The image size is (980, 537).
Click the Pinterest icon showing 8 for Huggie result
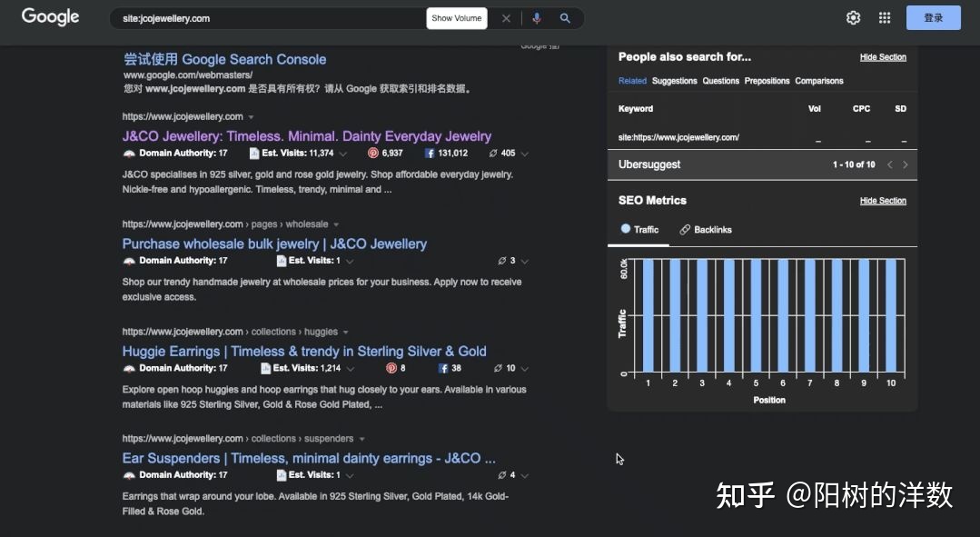(391, 368)
